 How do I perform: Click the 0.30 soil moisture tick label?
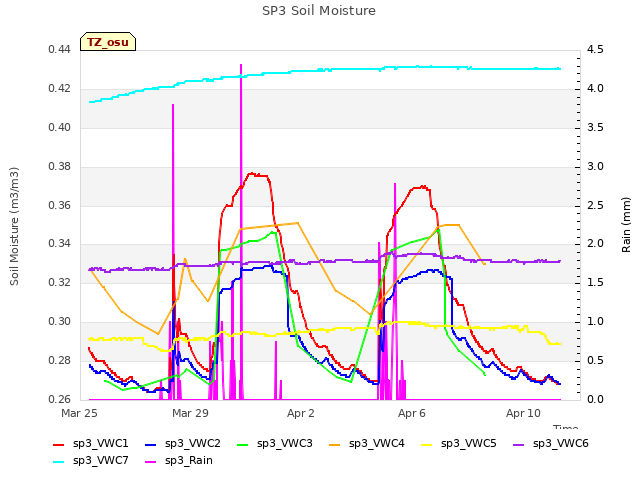pos(59,322)
